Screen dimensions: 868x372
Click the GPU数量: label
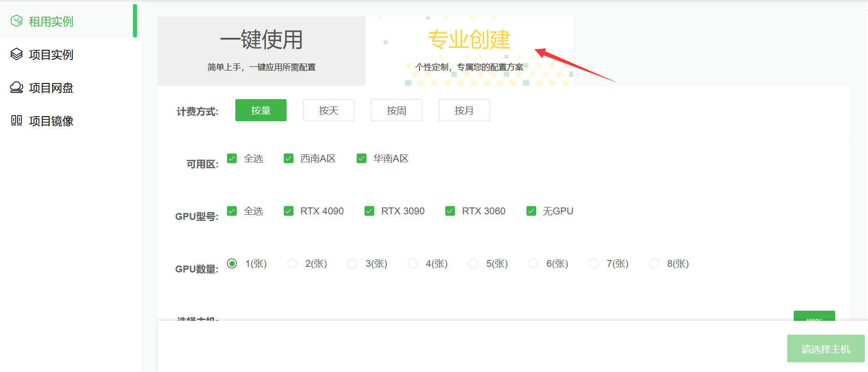coord(197,269)
